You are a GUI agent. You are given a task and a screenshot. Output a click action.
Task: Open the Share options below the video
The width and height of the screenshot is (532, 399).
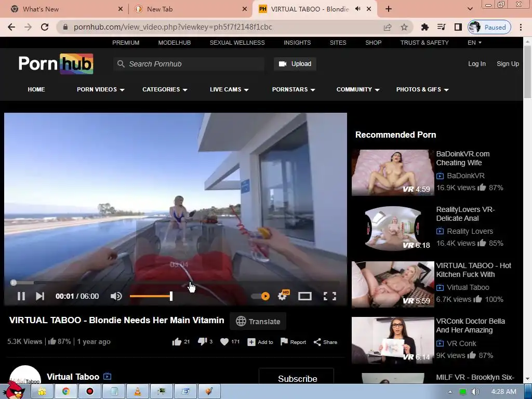coord(325,342)
